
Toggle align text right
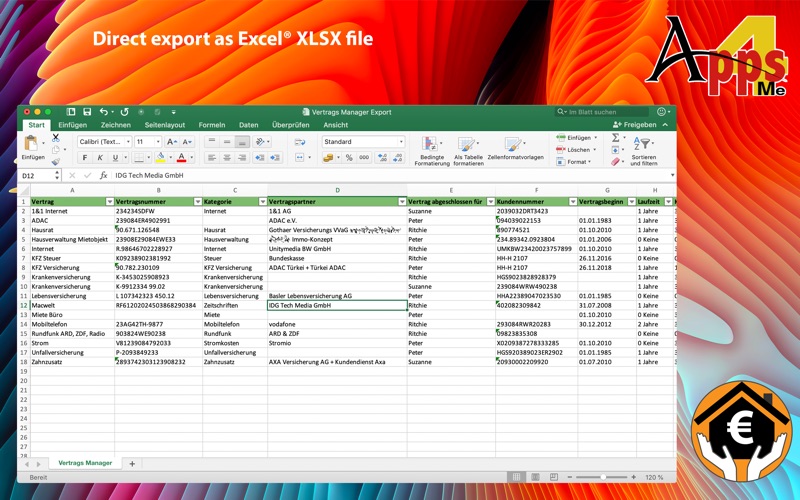coord(242,158)
